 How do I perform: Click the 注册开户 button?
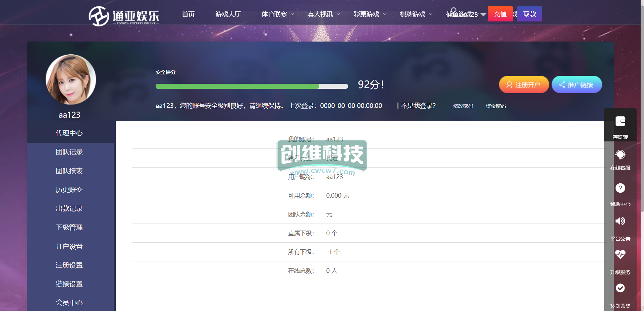point(524,85)
